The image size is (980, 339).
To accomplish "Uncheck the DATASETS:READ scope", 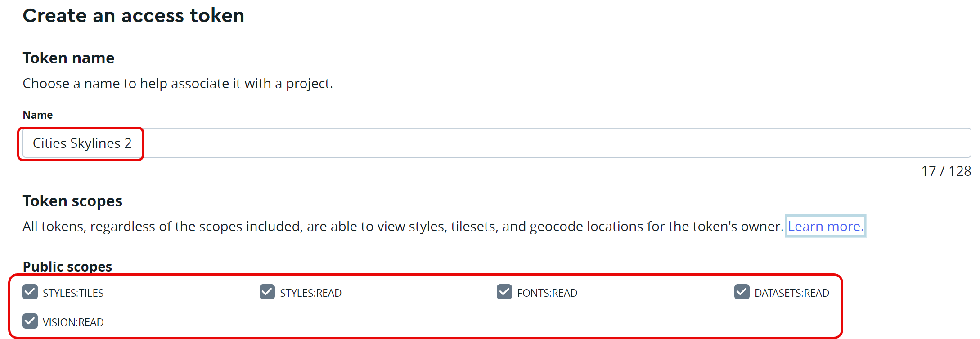I will (x=742, y=293).
